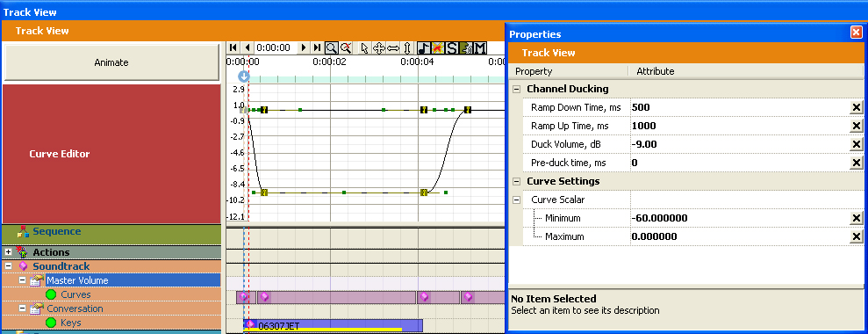
Task: Collapse the Soundtrack track group
Action: 8,266
